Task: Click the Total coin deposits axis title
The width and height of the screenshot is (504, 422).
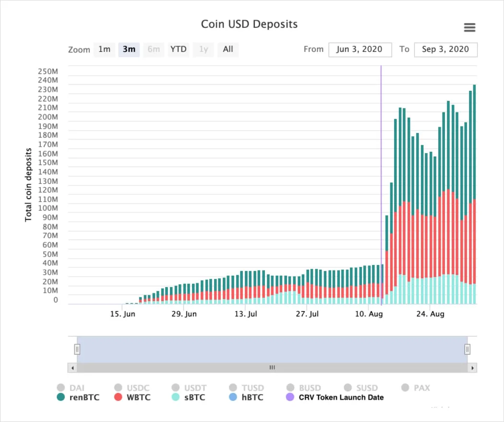Action: tap(28, 185)
